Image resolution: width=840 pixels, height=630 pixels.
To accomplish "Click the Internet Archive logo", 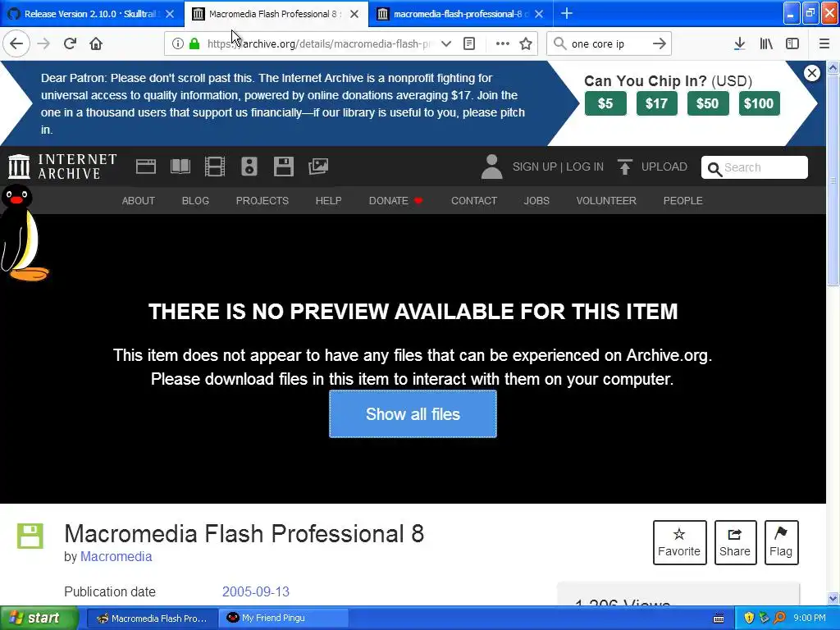I will tap(62, 166).
